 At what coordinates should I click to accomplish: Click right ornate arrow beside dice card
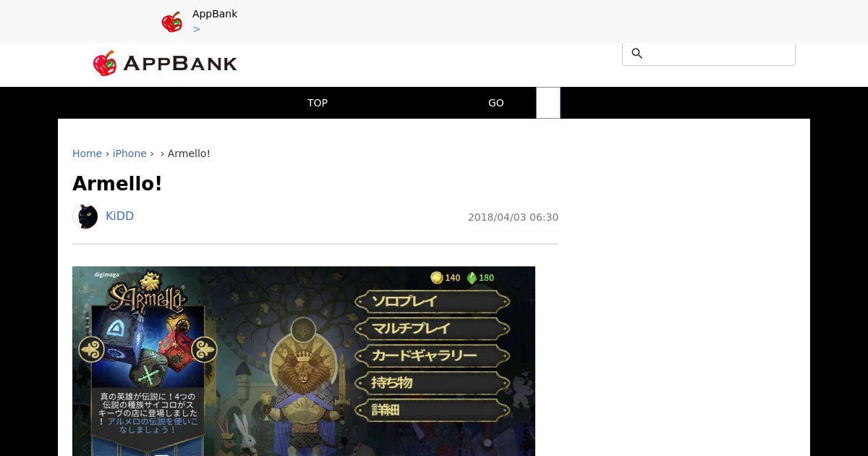(204, 350)
